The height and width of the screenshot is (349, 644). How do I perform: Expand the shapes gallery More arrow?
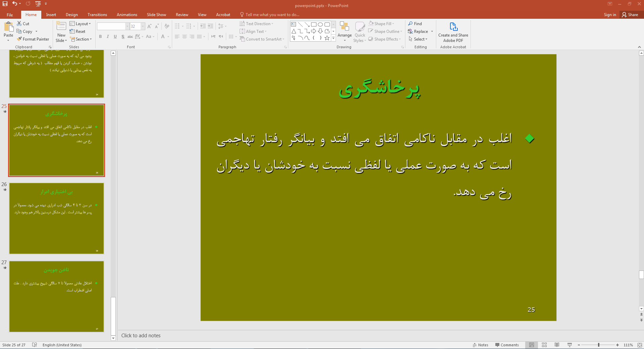click(x=333, y=38)
